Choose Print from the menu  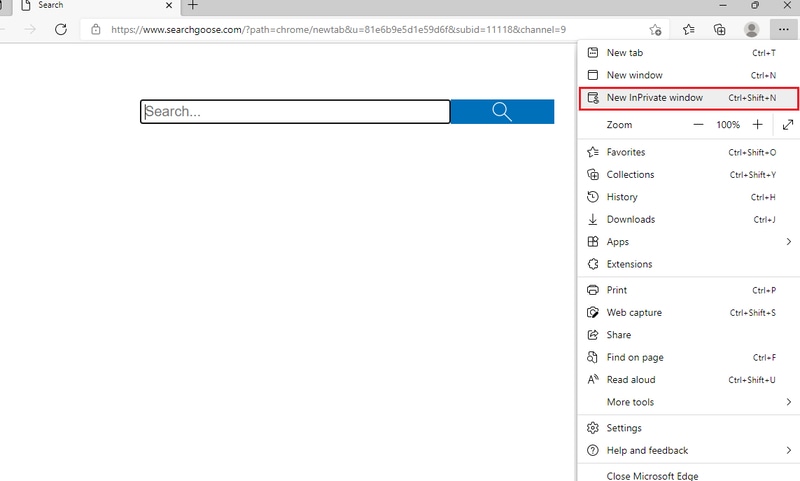coord(688,290)
